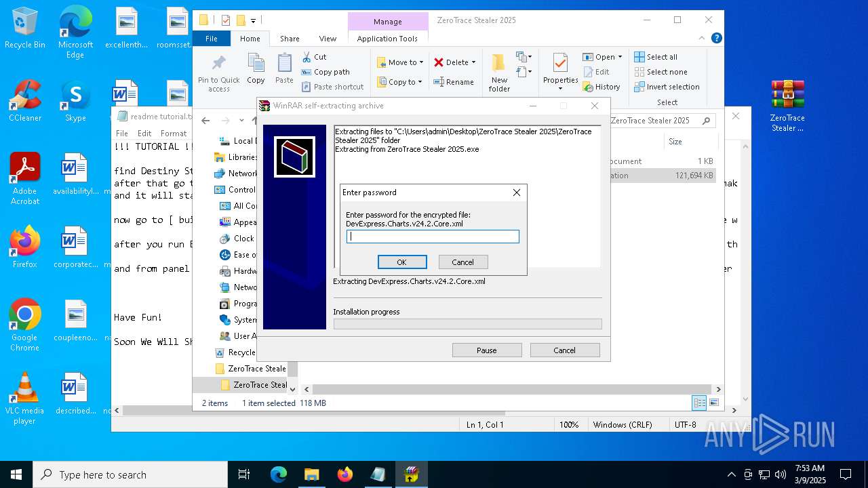Image resolution: width=868 pixels, height=488 pixels.
Task: Click the Paste icon in ribbon
Action: coord(284,68)
